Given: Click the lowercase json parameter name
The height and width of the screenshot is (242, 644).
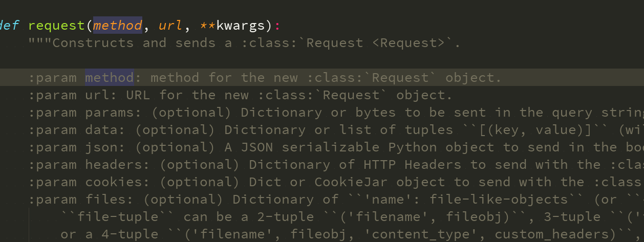Looking at the screenshot, I should (101, 147).
